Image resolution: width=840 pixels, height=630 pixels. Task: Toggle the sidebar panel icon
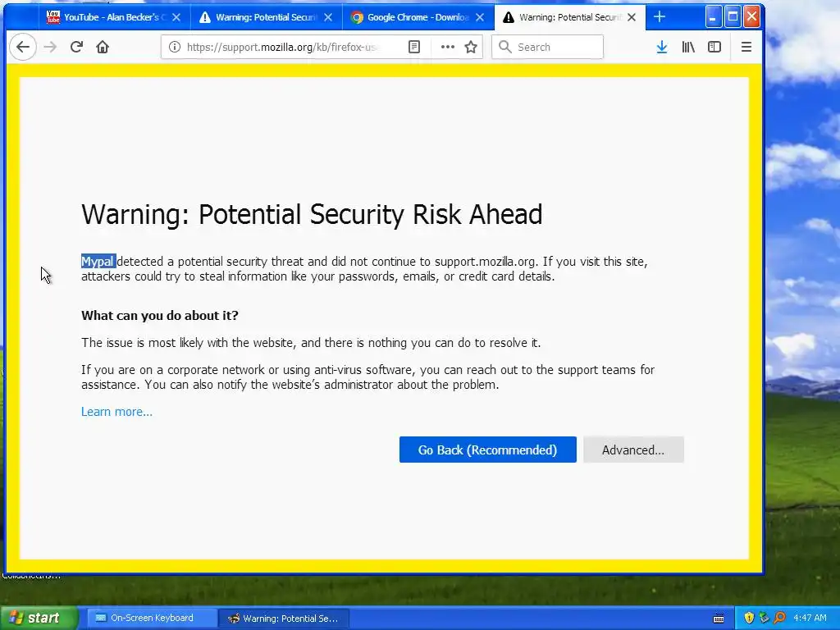[x=714, y=47]
